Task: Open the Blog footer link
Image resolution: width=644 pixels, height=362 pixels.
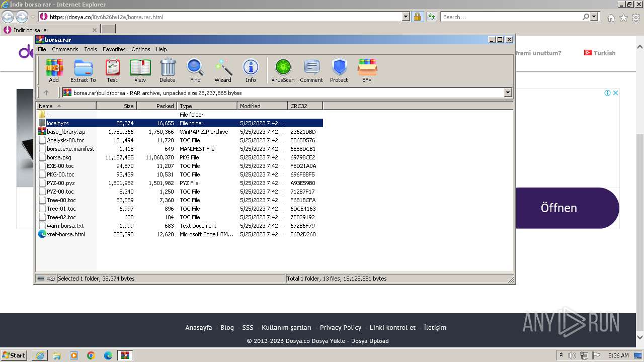Action: [227, 327]
